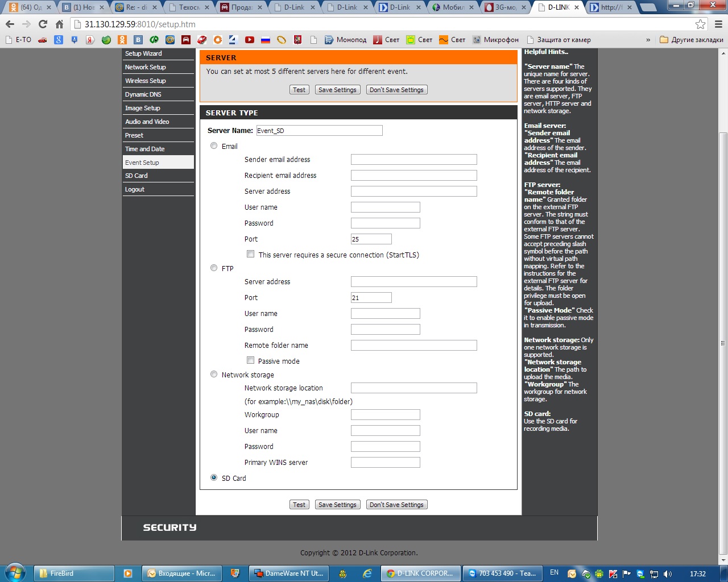The image size is (728, 582).
Task: Tick the Passive mode checkbox
Action: [x=250, y=360]
